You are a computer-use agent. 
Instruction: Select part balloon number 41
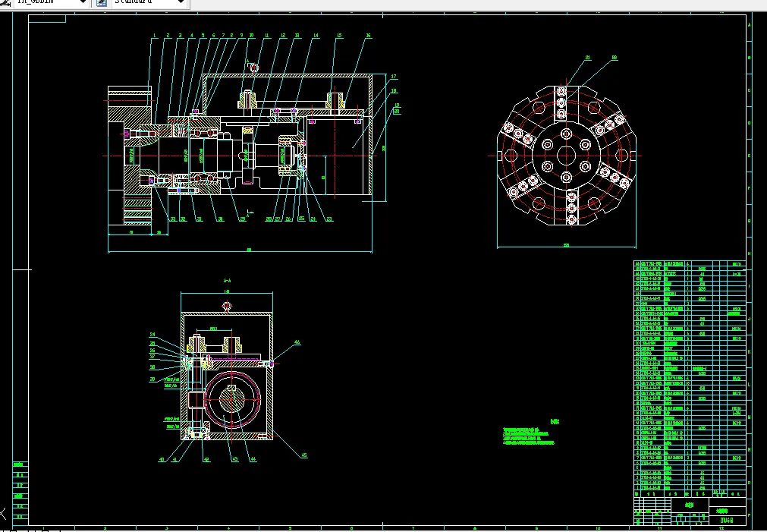[175, 460]
